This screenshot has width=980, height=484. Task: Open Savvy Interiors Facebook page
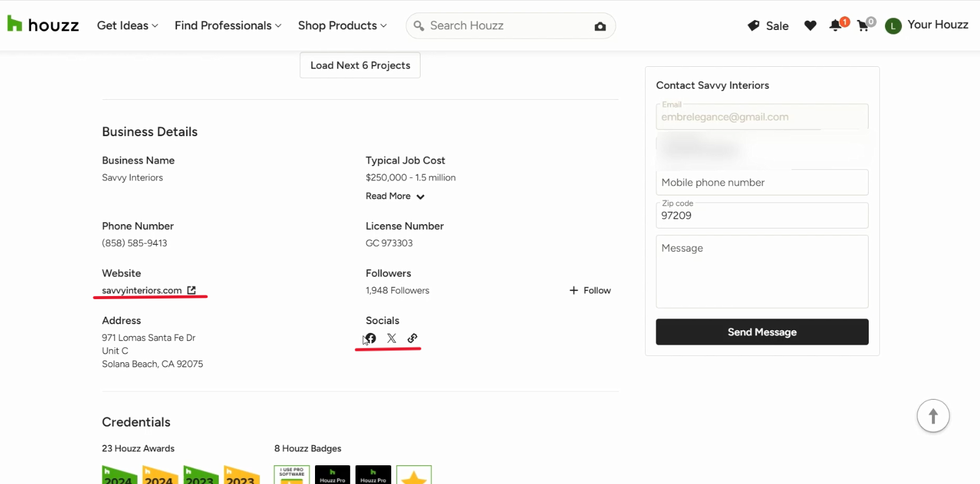(x=371, y=338)
